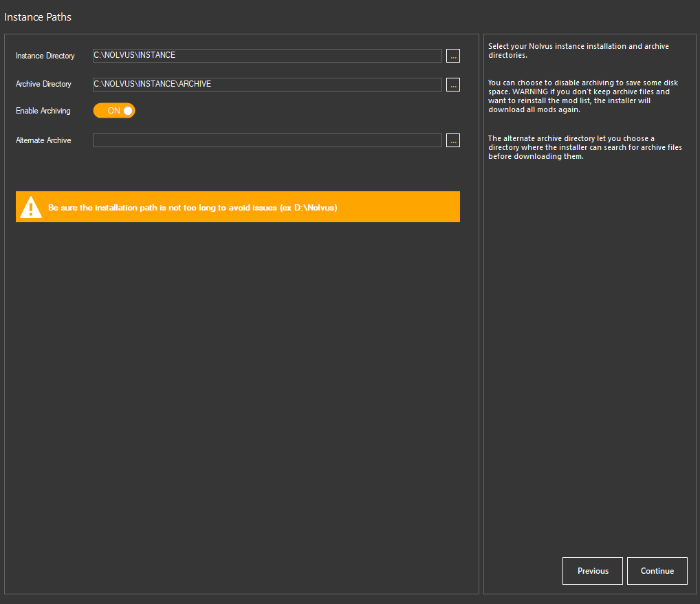
Task: Browse for the Archive Directory folder
Action: click(452, 85)
